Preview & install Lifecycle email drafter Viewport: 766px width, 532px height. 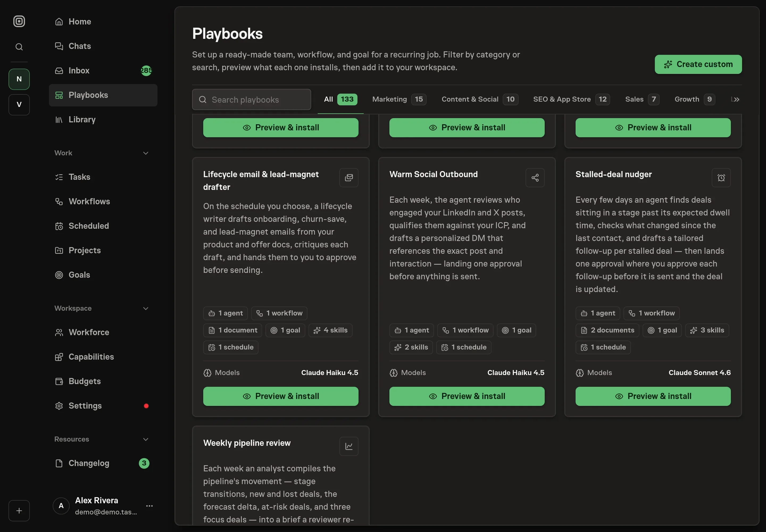(x=281, y=396)
